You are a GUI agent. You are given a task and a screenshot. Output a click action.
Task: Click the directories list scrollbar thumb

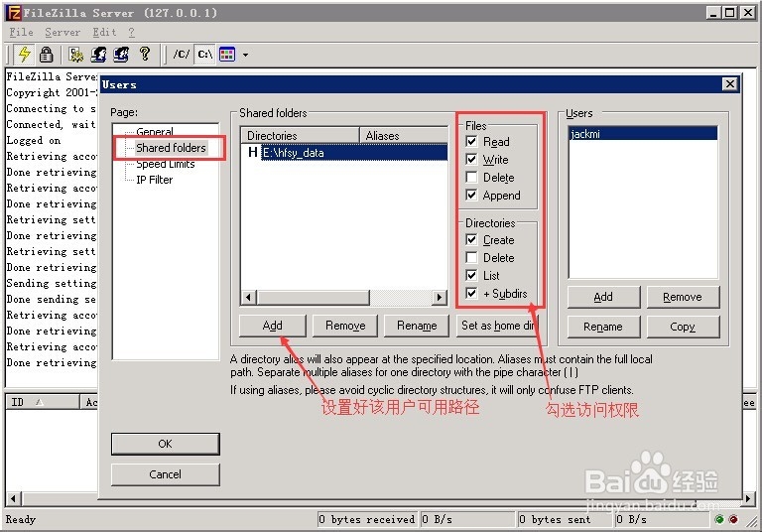tap(313, 297)
